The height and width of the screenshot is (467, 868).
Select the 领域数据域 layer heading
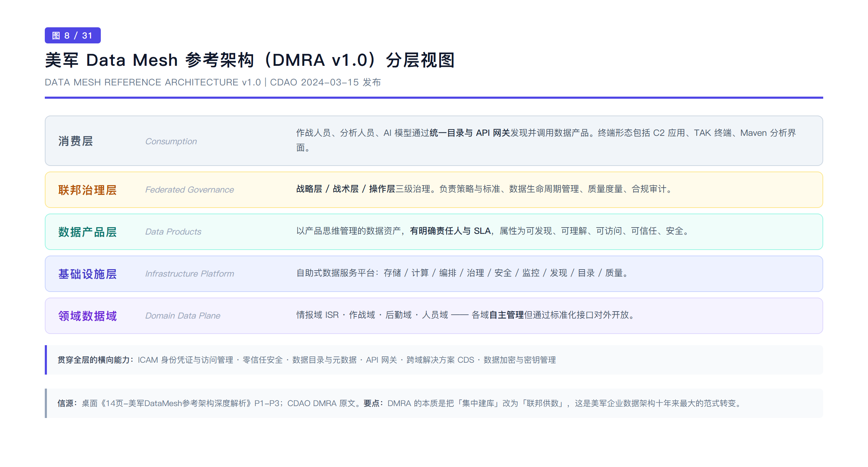pos(87,316)
